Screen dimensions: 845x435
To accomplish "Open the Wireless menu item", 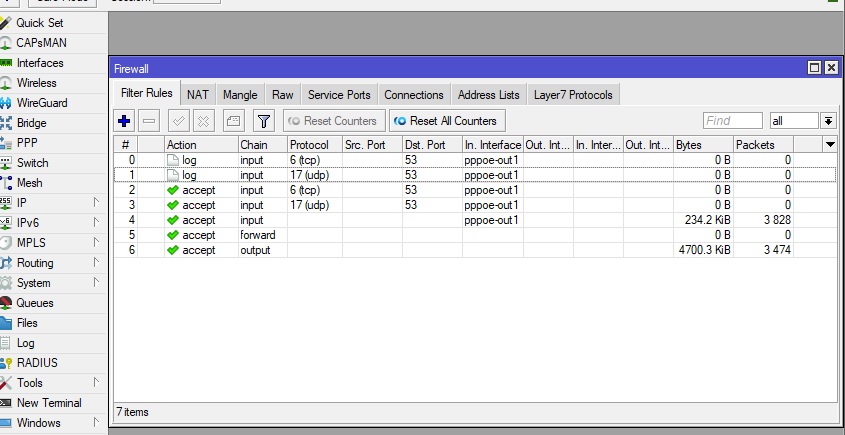I will [37, 82].
